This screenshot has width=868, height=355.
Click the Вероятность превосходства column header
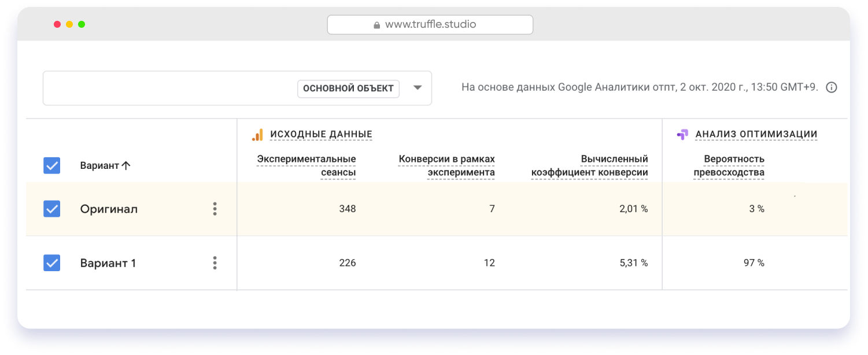point(729,165)
